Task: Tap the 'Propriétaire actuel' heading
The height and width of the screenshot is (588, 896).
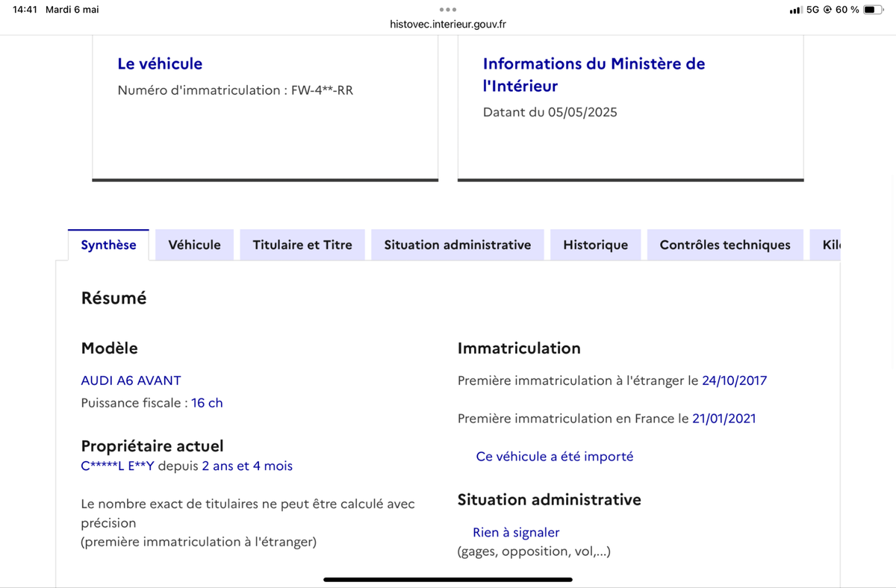Action: click(x=152, y=446)
